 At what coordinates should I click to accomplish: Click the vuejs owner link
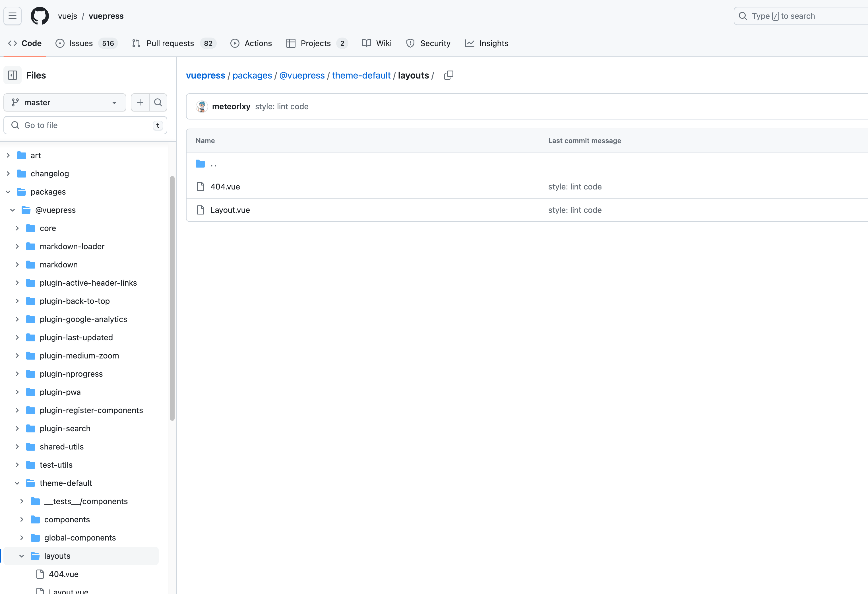[68, 16]
